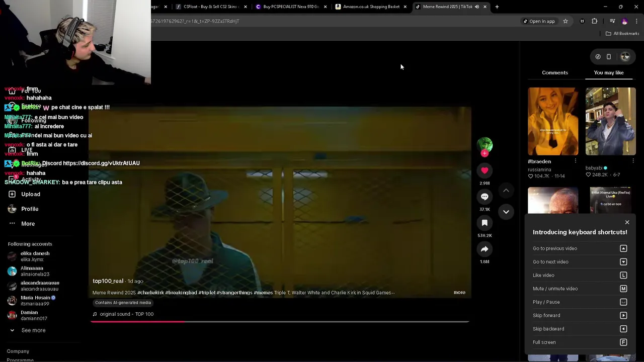Switch to the You may like tab
Image resolution: width=644 pixels, height=362 pixels.
(609, 72)
